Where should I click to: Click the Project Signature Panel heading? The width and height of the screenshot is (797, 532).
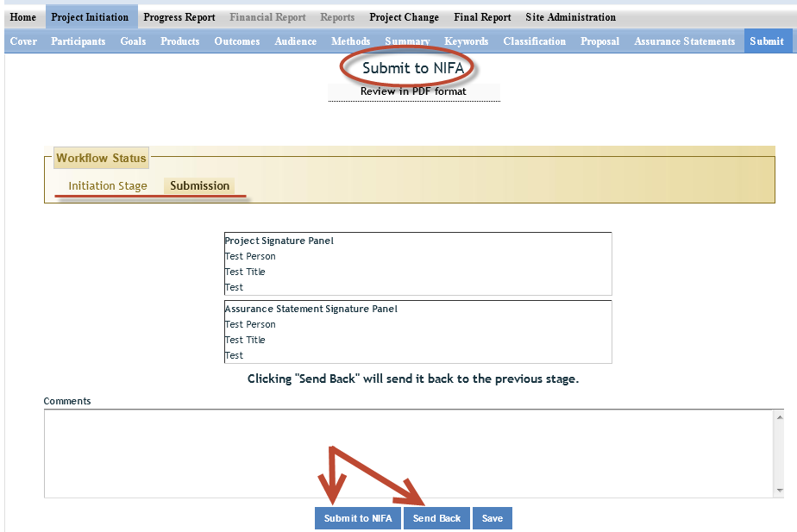click(x=279, y=241)
